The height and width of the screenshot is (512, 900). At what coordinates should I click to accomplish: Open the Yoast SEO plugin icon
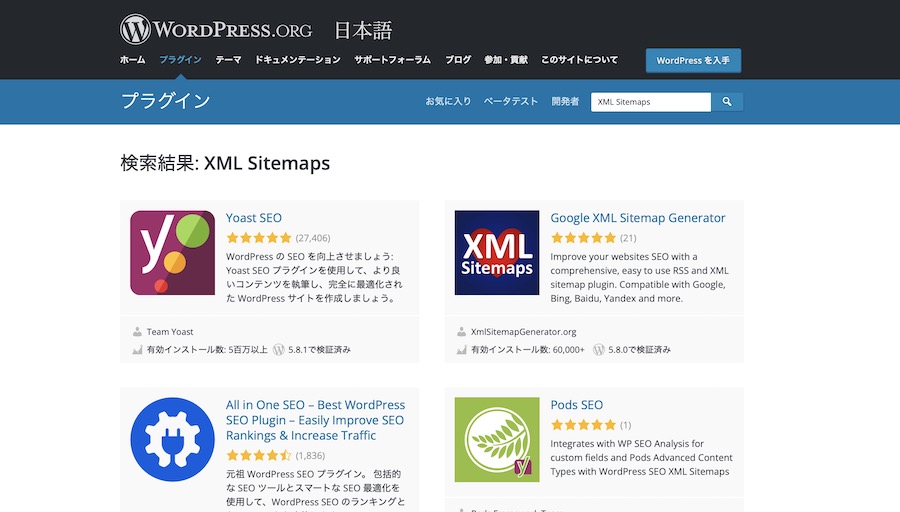pyautogui.click(x=172, y=253)
